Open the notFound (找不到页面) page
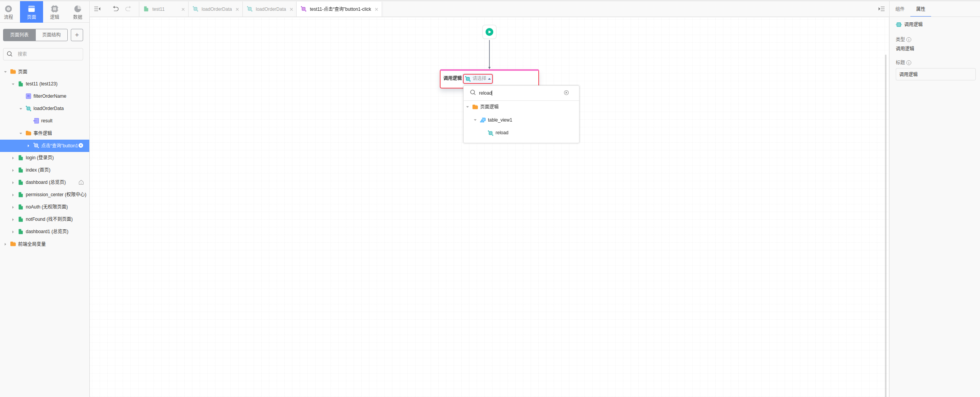Screen dimensions: 980x397 pyautogui.click(x=49, y=219)
